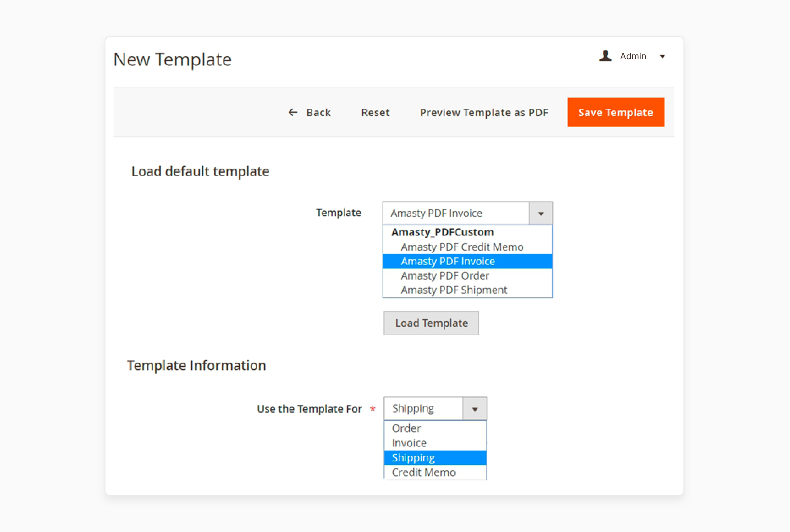
Task: Select Amasty PDF Order template option
Action: [445, 275]
